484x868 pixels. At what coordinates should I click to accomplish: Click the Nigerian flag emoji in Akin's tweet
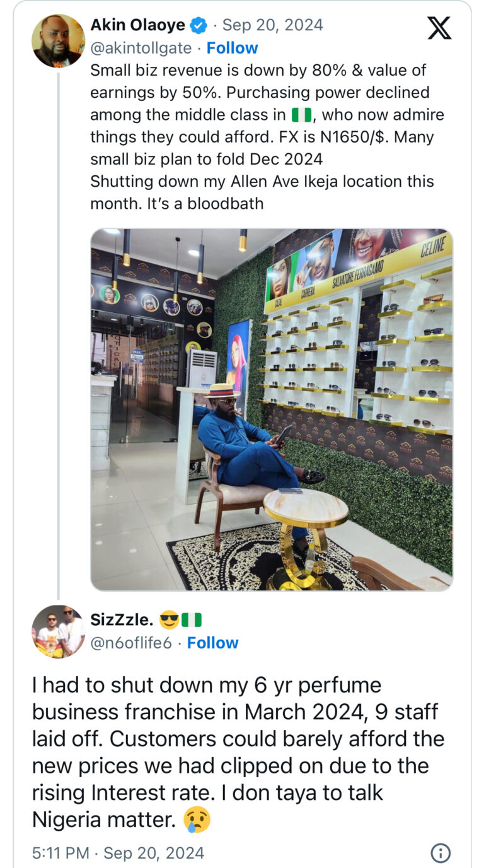(302, 115)
